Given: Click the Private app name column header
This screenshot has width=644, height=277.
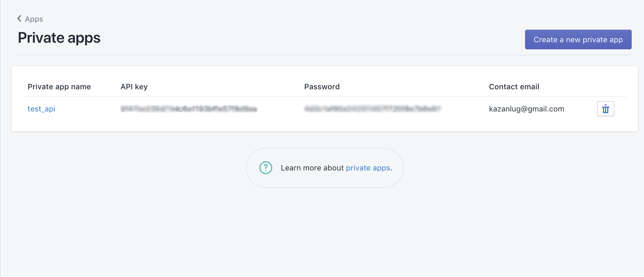Looking at the screenshot, I should (59, 87).
